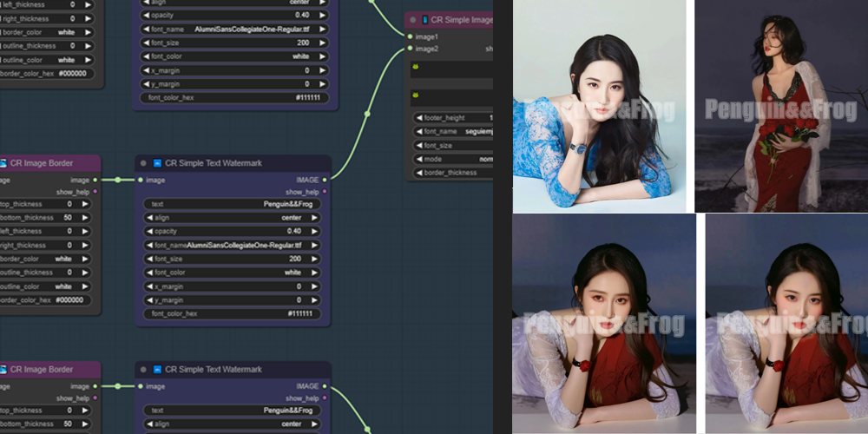Click show_help output dot on middle watermark node
Viewport: 868px width, 434px height.
tap(325, 192)
